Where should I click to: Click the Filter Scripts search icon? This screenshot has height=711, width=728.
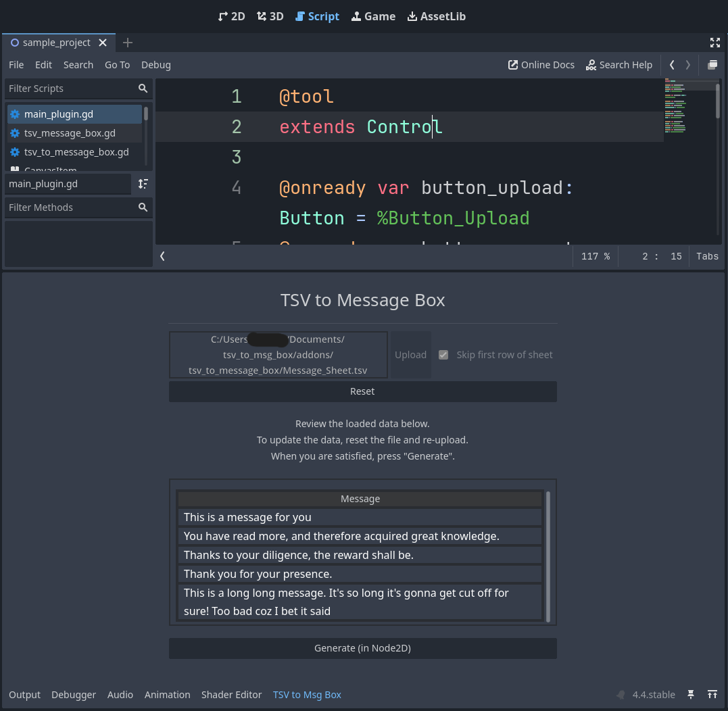tap(143, 89)
